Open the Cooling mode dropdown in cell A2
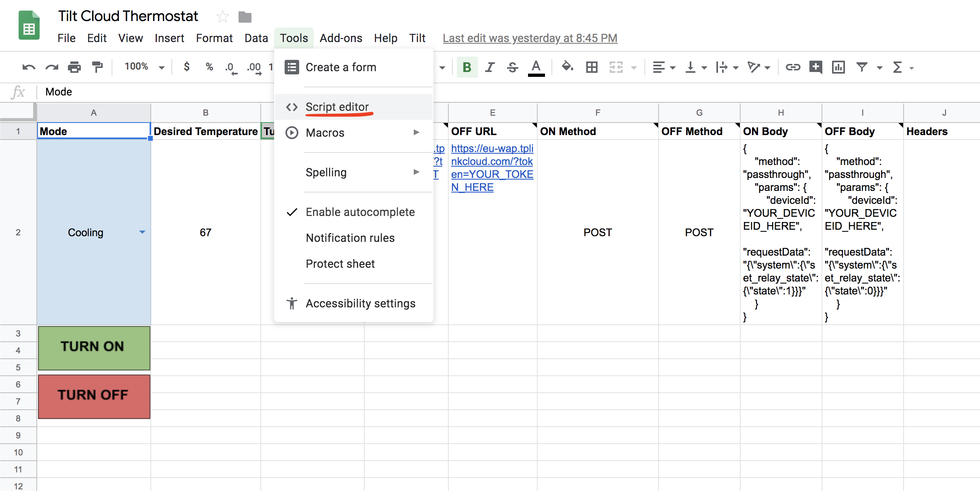 [x=142, y=232]
